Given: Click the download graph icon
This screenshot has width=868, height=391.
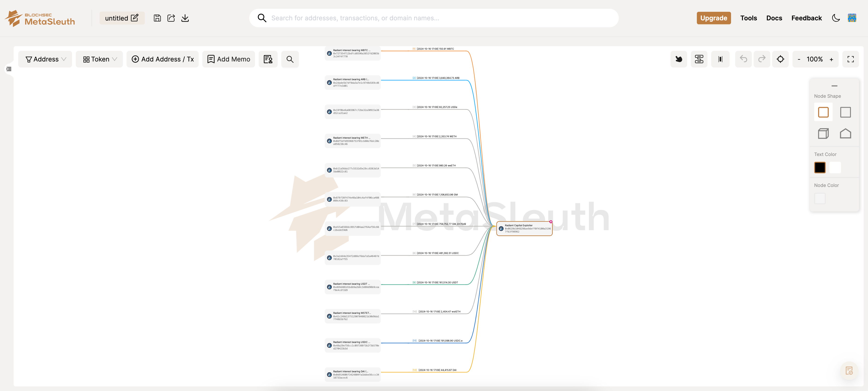Looking at the screenshot, I should (x=185, y=18).
